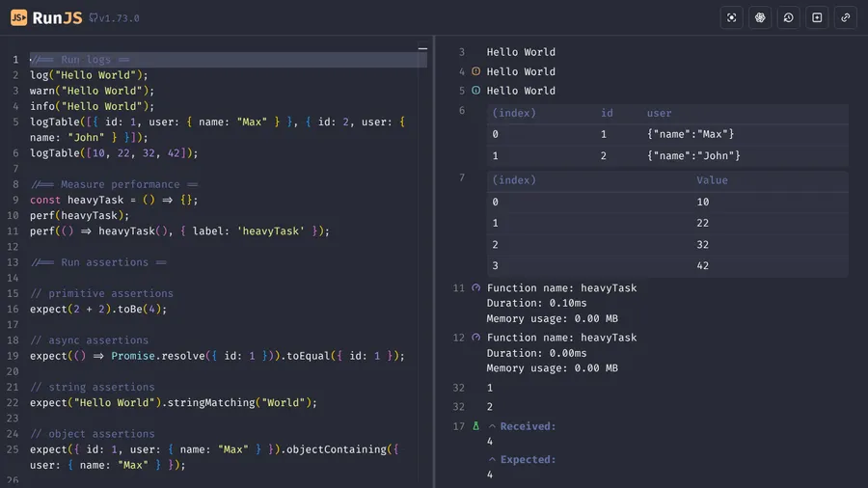This screenshot has width=868, height=488.
Task: Click the 'id' column header in first table
Action: point(607,113)
